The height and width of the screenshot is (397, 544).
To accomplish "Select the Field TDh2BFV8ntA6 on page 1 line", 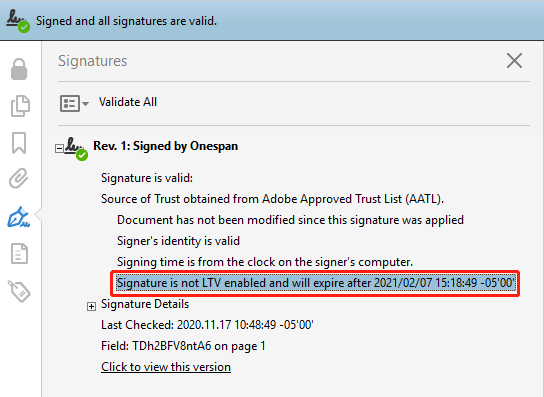I will pyautogui.click(x=183, y=346).
